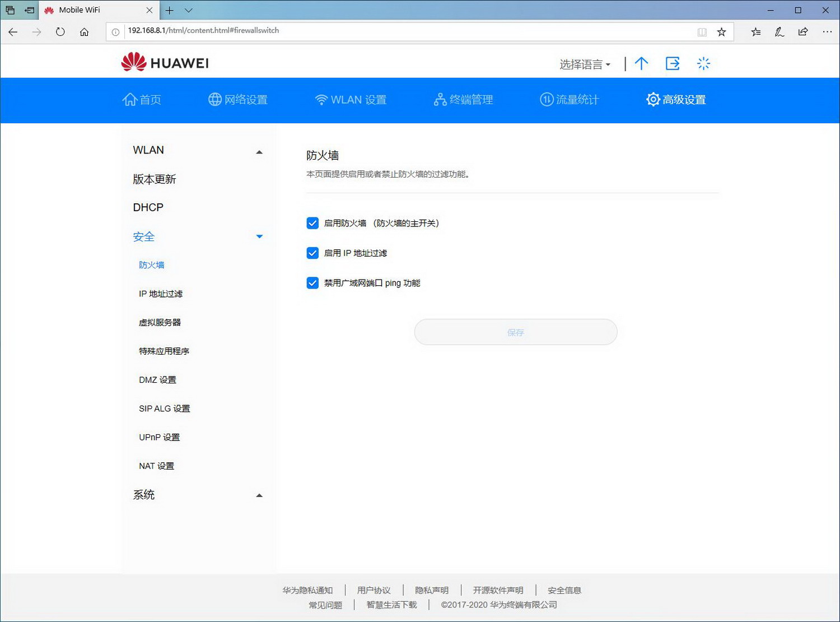This screenshot has height=622, width=840.
Task: Uncheck 启用 IP 地址过滤
Action: (312, 253)
